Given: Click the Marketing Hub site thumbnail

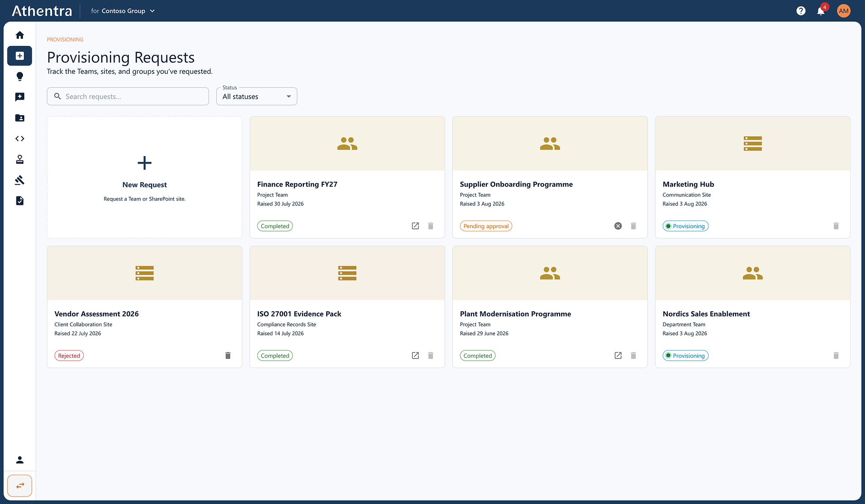Looking at the screenshot, I should click(752, 143).
